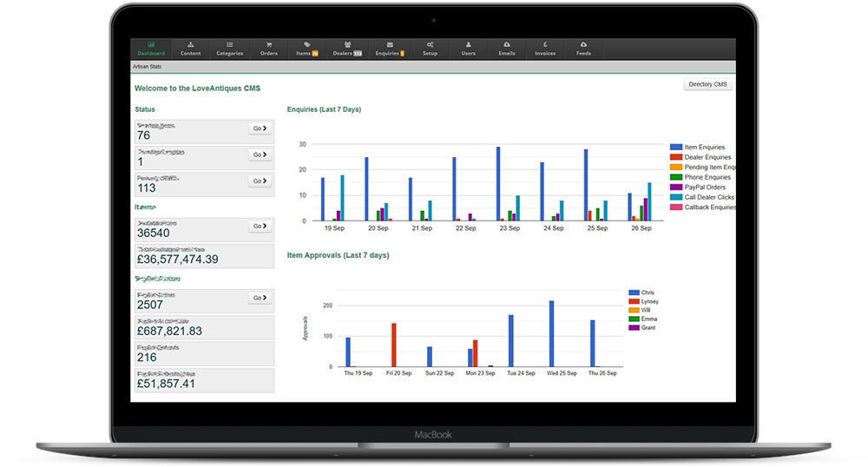Go to the Invoices navigation item

coord(545,49)
